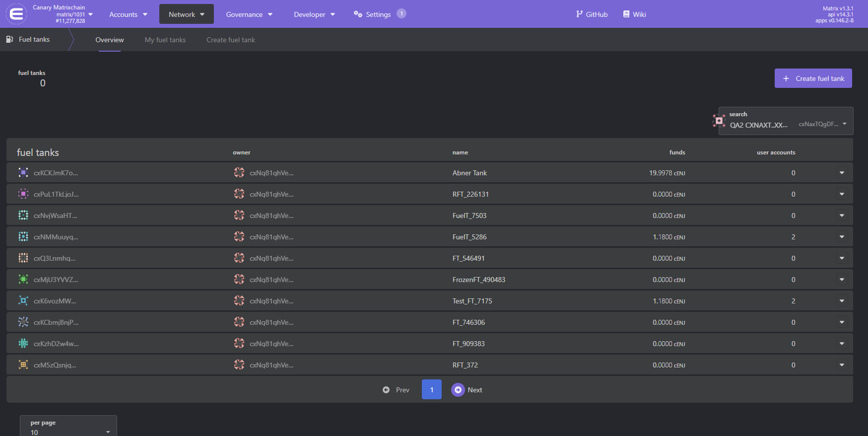Click the Fuel tanks pump icon

[9, 39]
